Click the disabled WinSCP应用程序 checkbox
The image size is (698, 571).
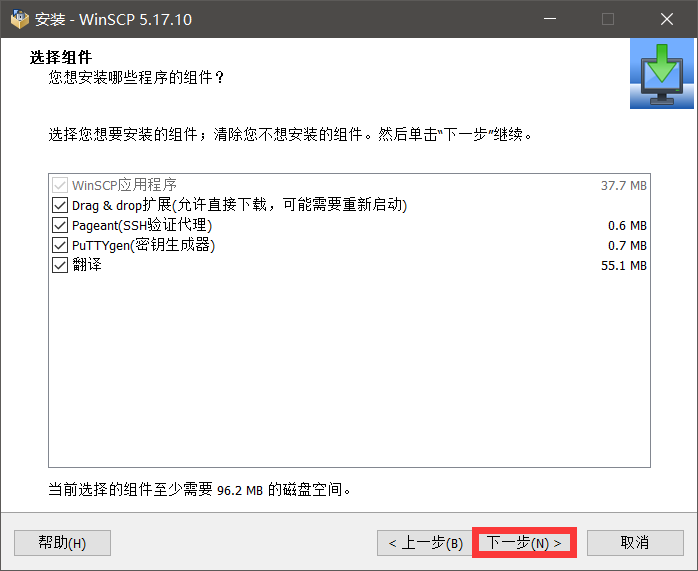tap(60, 185)
